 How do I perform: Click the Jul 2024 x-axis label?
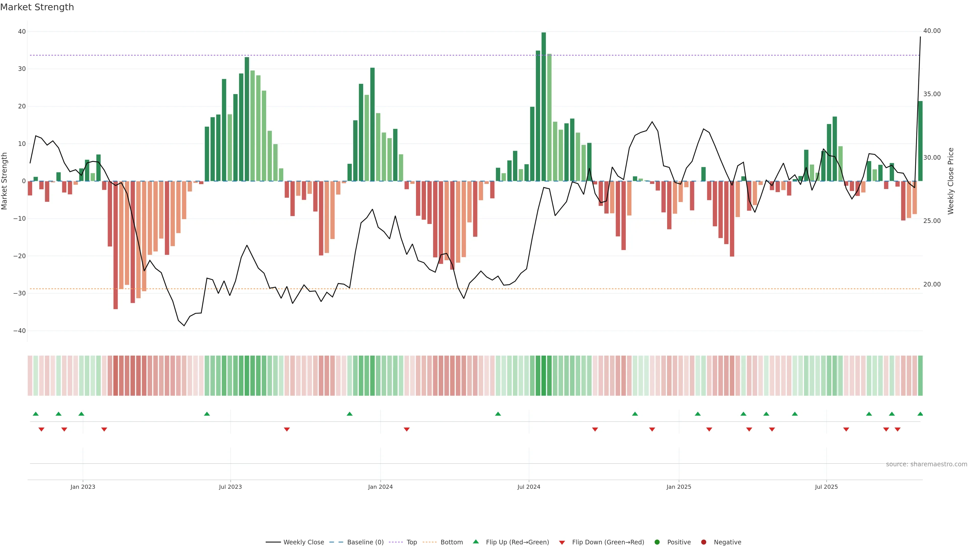[529, 487]
